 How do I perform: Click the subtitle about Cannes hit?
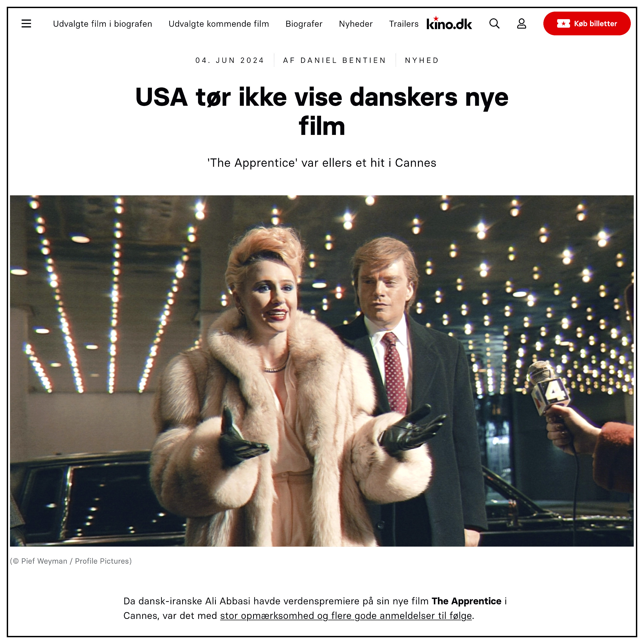tap(322, 163)
